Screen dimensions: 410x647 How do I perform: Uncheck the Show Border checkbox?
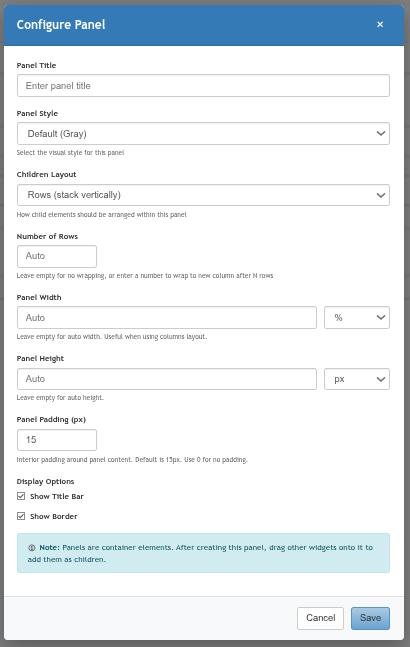[x=21, y=516]
